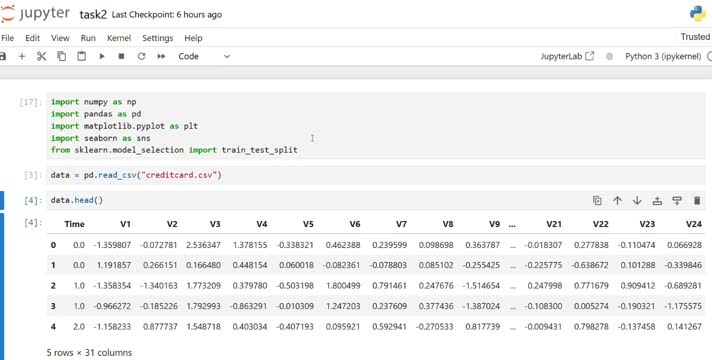Open the Kernel menu
Image resolution: width=712 pixels, height=360 pixels.
coord(119,38)
